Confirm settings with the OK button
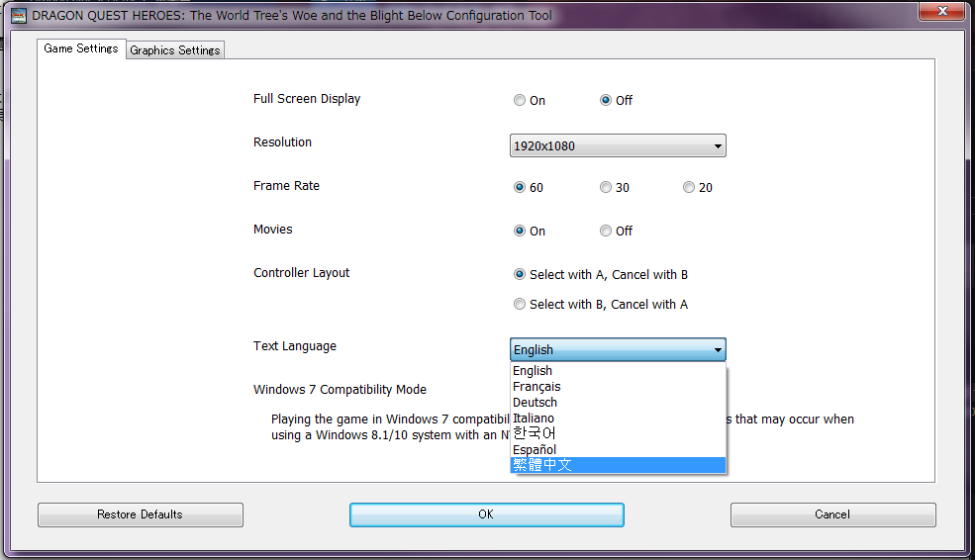The height and width of the screenshot is (560, 975). 486,514
